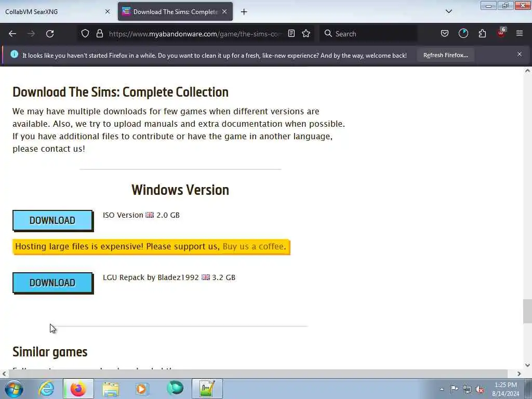The height and width of the screenshot is (399, 532).
Task: Focus the URL address bar
Action: click(195, 34)
